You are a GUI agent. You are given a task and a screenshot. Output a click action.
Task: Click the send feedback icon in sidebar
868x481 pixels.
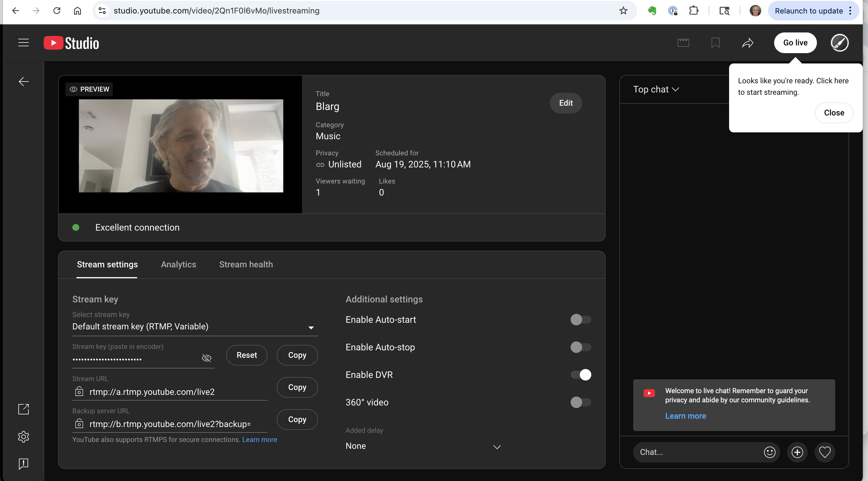23,464
